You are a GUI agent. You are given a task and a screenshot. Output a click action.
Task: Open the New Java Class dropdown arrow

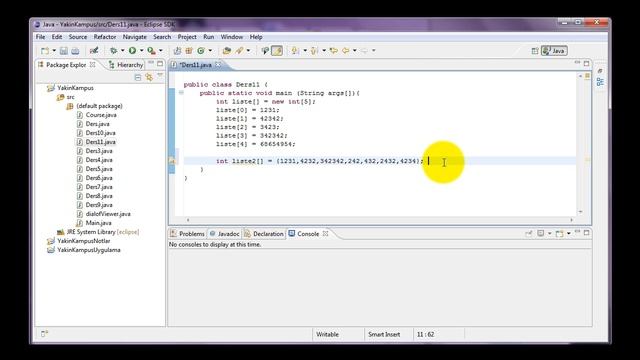click(x=210, y=51)
